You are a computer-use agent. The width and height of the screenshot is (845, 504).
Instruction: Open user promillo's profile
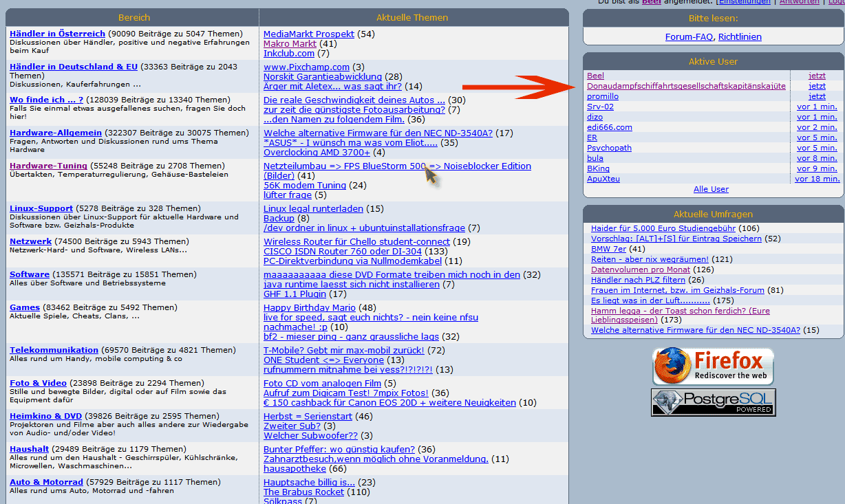[x=602, y=96]
